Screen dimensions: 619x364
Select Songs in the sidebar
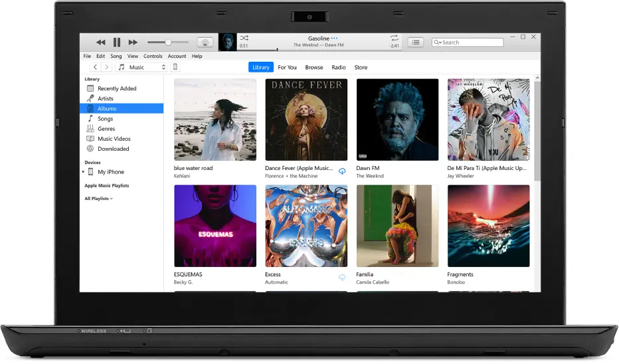(x=122, y=118)
